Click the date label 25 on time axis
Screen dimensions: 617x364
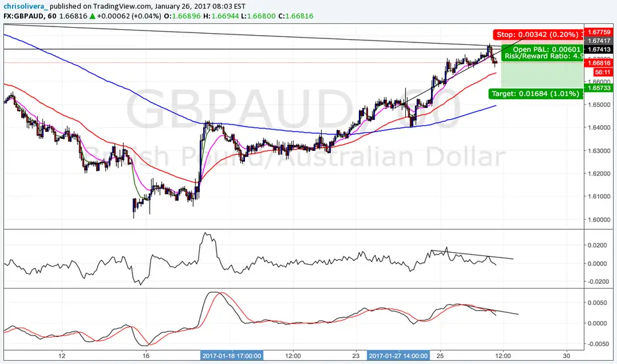[x=440, y=356]
